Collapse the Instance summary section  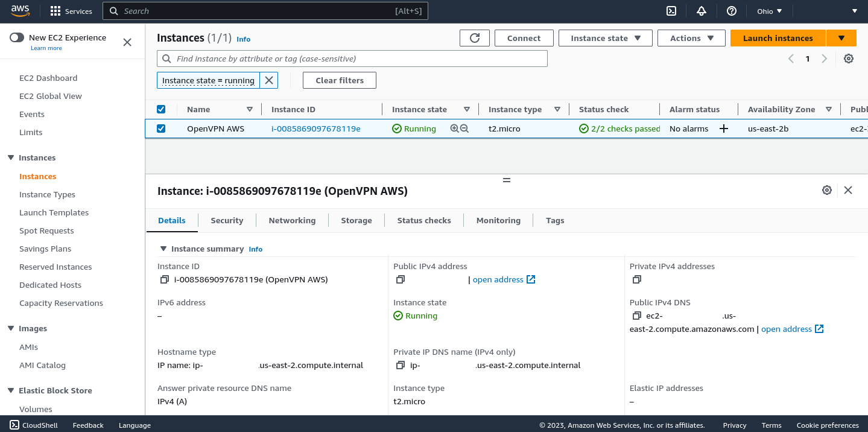[163, 248]
